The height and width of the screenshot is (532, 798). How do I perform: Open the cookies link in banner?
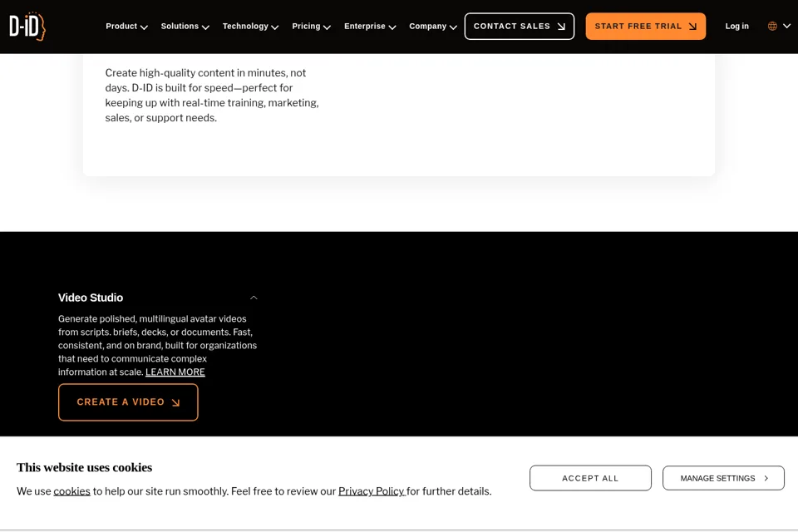point(71,491)
